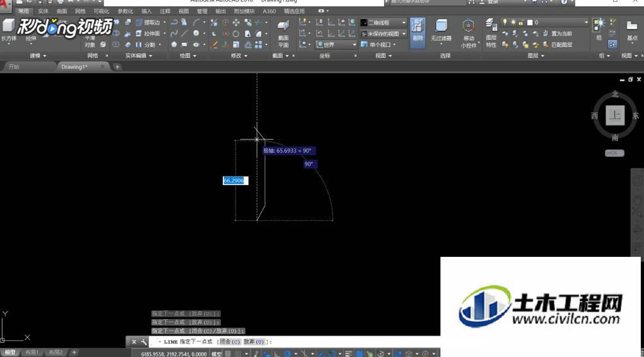Viewport: 644px width, 357px height.
Task: Toggle the Model (模型) space button in status bar
Action: click(x=216, y=353)
